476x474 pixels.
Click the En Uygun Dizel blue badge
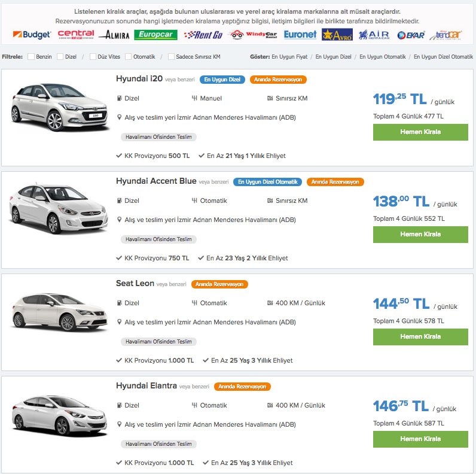222,80
